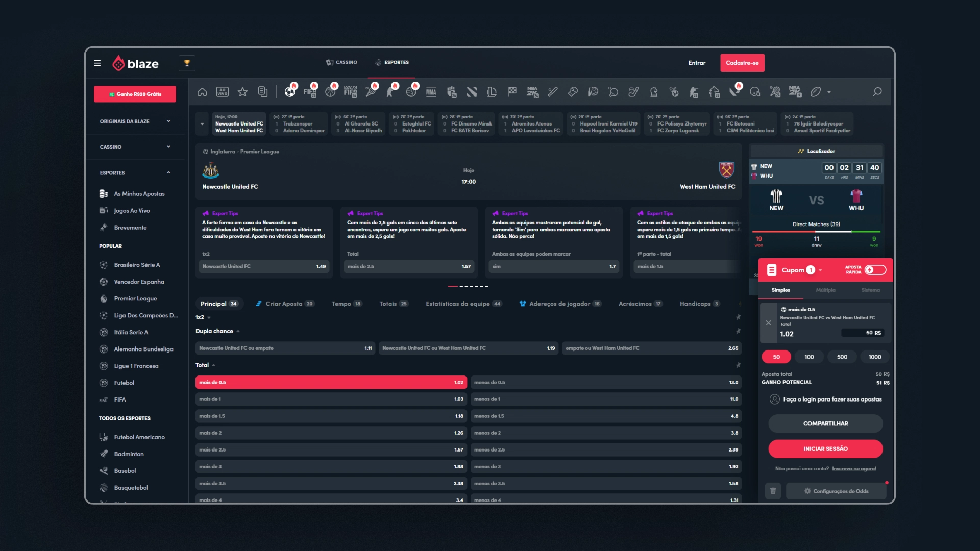Screen dimensions: 980x551
Task: Select the 500 stake chip
Action: 842,357
